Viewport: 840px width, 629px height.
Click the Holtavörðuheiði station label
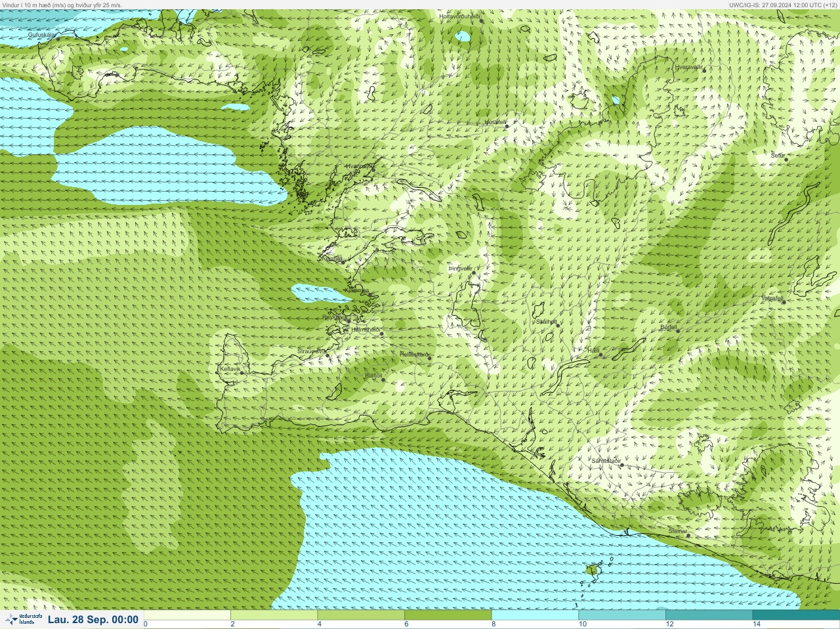460,16
